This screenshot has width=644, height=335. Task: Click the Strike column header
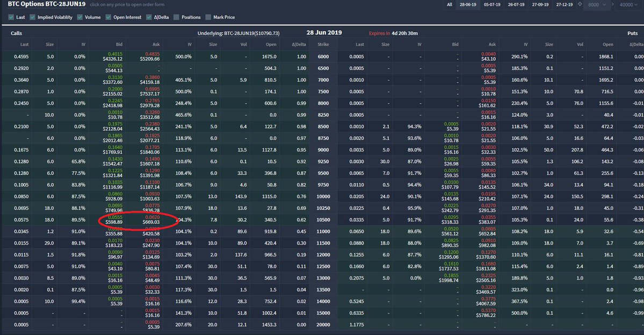pos(323,45)
